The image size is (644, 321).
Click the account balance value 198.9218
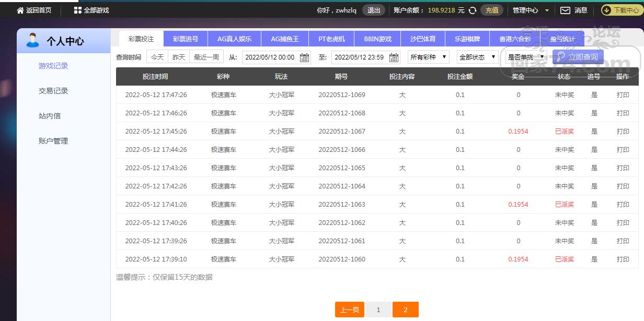(441, 10)
